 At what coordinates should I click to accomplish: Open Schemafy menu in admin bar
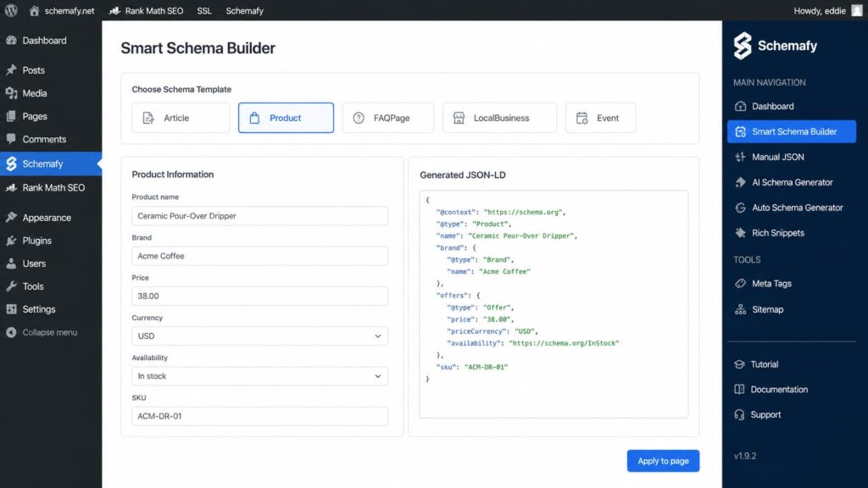click(x=245, y=10)
